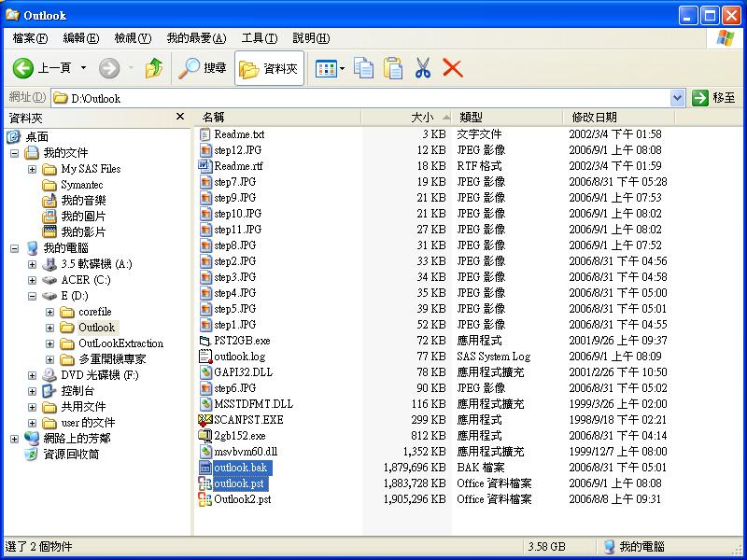Open the 編輯(E) menu
This screenshot has height=560, width=747.
tap(80, 38)
